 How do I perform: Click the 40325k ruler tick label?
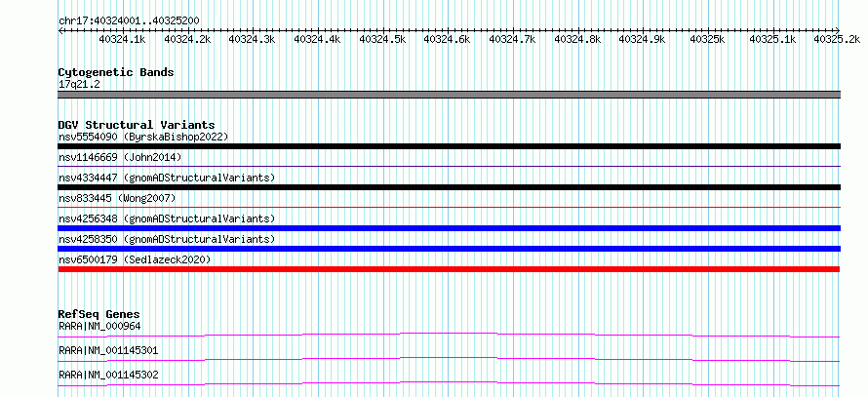click(708, 39)
